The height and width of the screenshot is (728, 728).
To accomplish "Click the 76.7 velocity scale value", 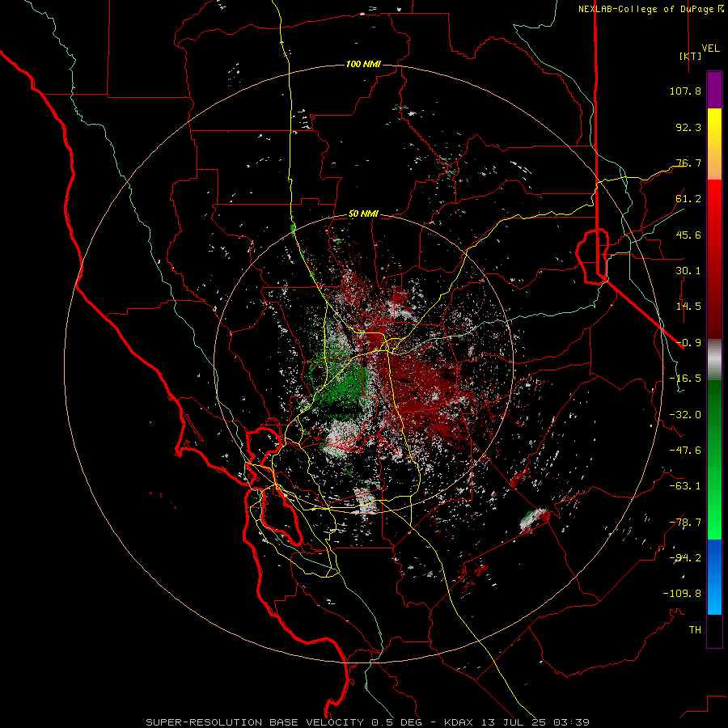I will pos(688,163).
